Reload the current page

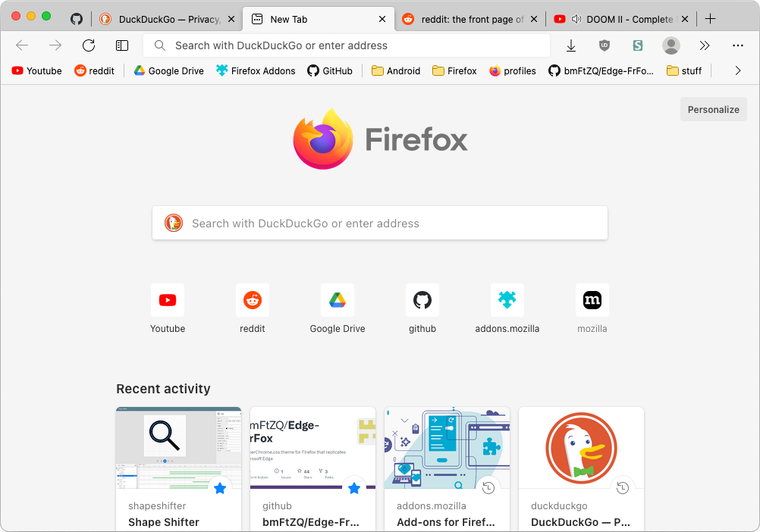pos(89,45)
